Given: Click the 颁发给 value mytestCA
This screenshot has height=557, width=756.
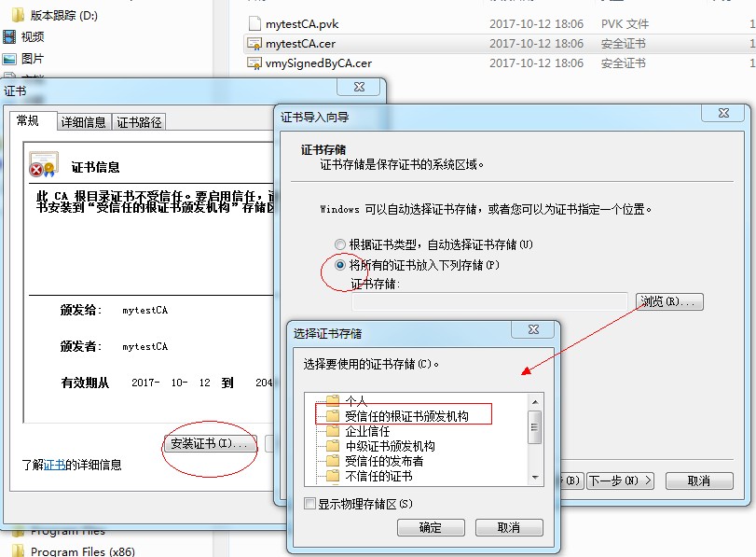Looking at the screenshot, I should (145, 311).
